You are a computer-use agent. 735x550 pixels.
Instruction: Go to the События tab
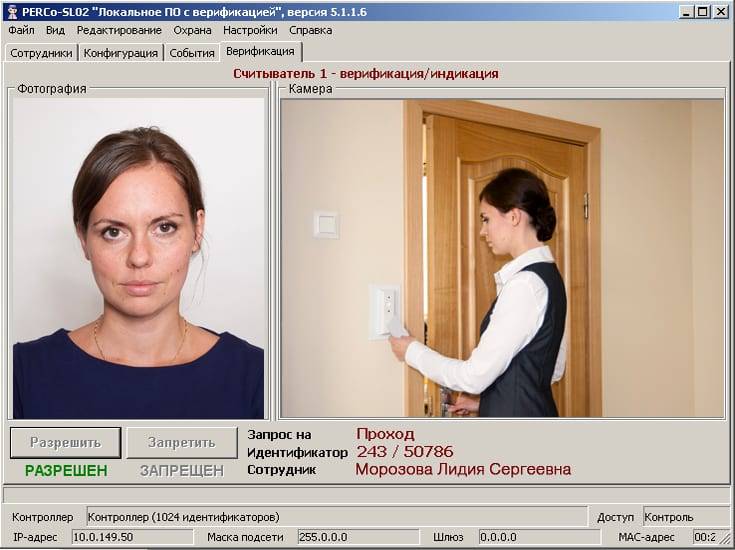192,53
